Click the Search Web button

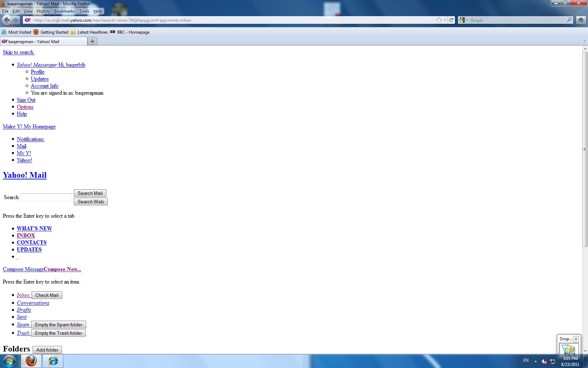point(91,202)
